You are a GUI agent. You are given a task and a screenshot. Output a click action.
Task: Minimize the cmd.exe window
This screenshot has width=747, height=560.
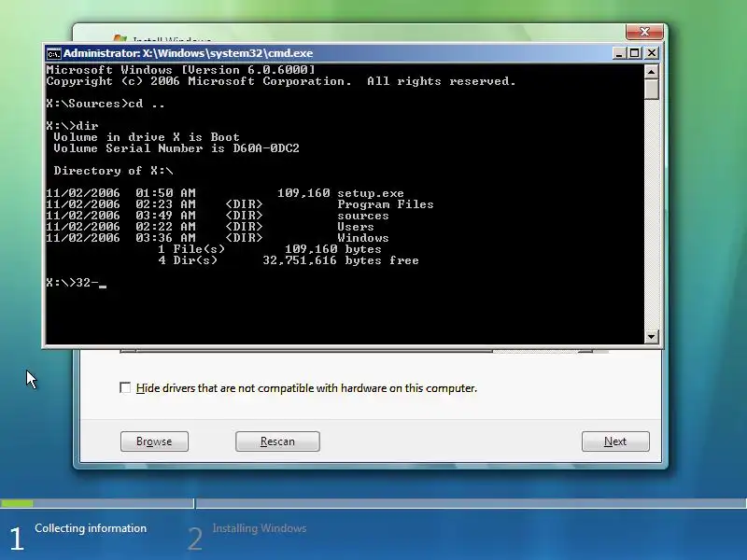coord(618,53)
